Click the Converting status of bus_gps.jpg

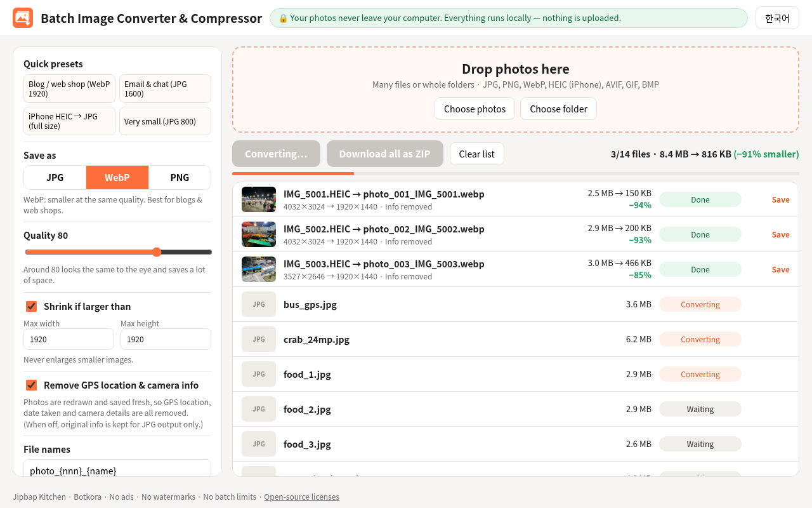pos(700,304)
